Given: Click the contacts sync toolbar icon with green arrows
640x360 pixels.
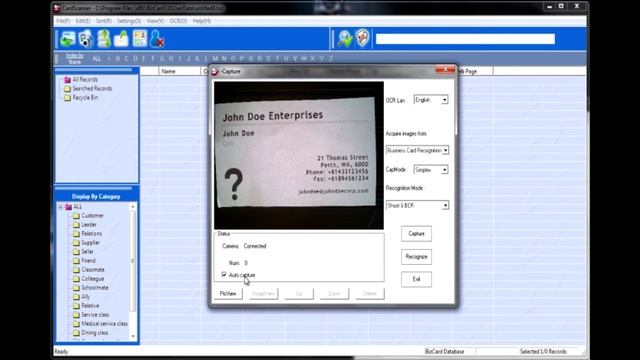Looking at the screenshot, I should pyautogui.click(x=104, y=39).
